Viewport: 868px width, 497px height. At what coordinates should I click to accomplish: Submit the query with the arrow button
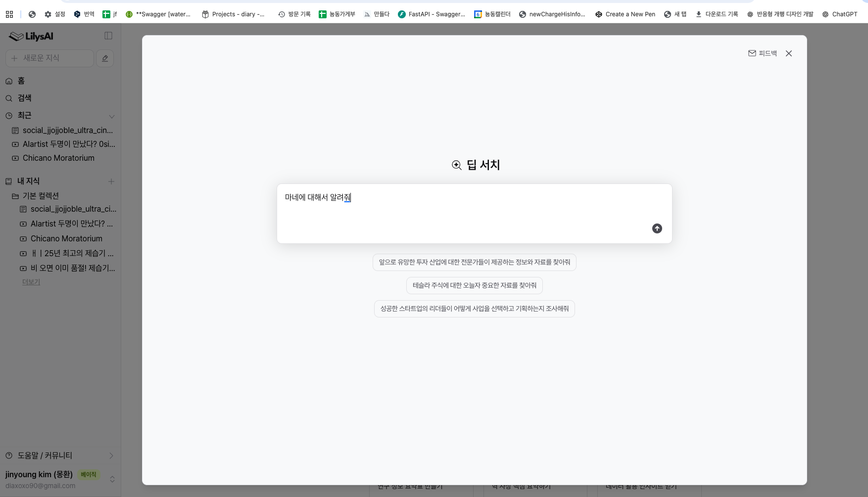coord(657,228)
